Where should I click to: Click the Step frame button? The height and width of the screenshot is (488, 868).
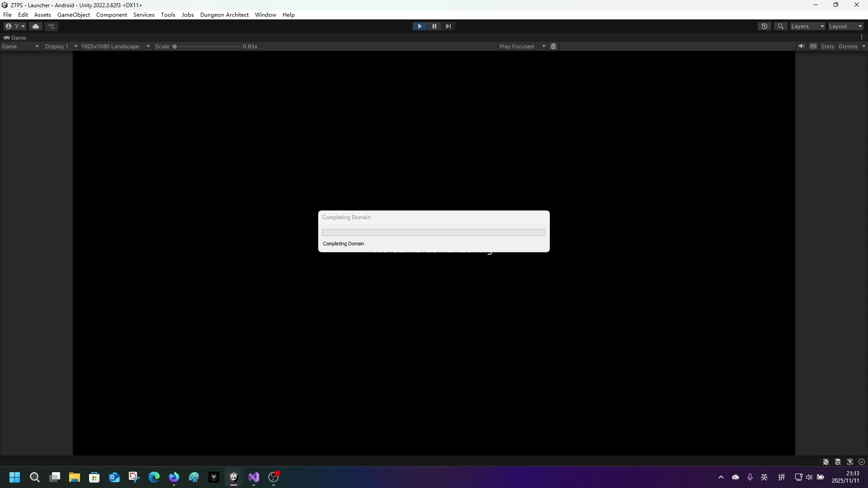click(448, 26)
